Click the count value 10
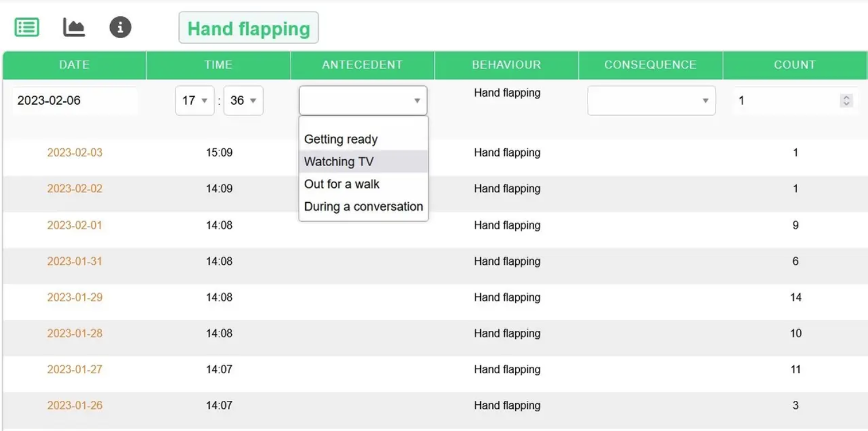Screen dimensions: 868x431 (796, 333)
